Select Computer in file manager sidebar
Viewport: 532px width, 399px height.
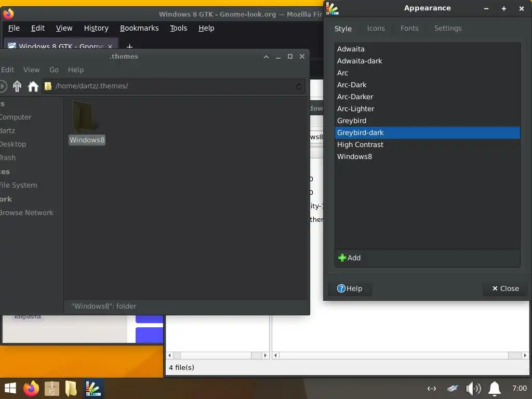click(x=16, y=117)
